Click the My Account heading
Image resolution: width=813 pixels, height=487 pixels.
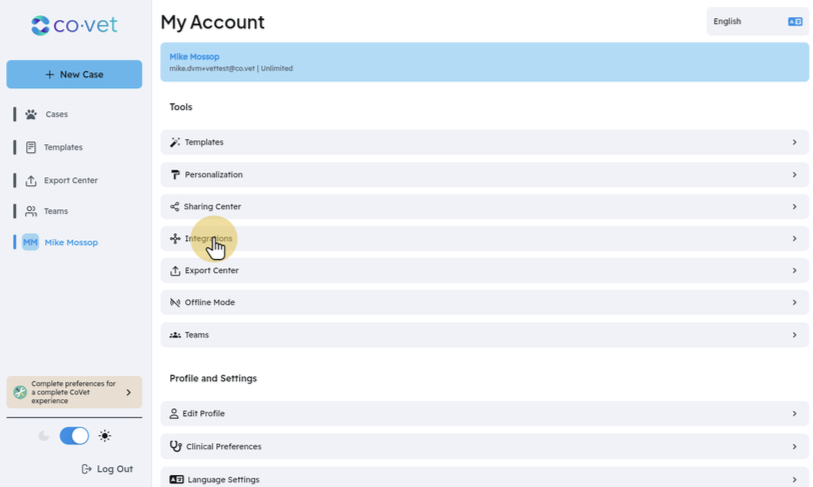[x=213, y=22]
